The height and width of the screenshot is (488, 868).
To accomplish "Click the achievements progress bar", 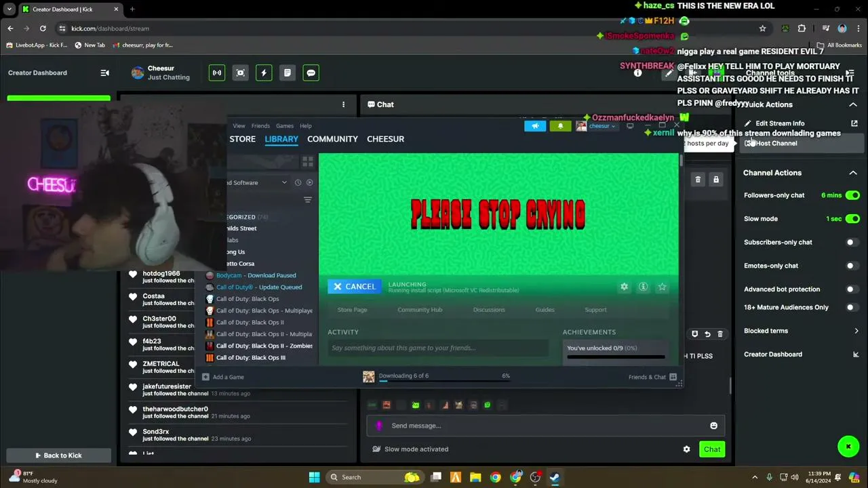I will click(616, 357).
